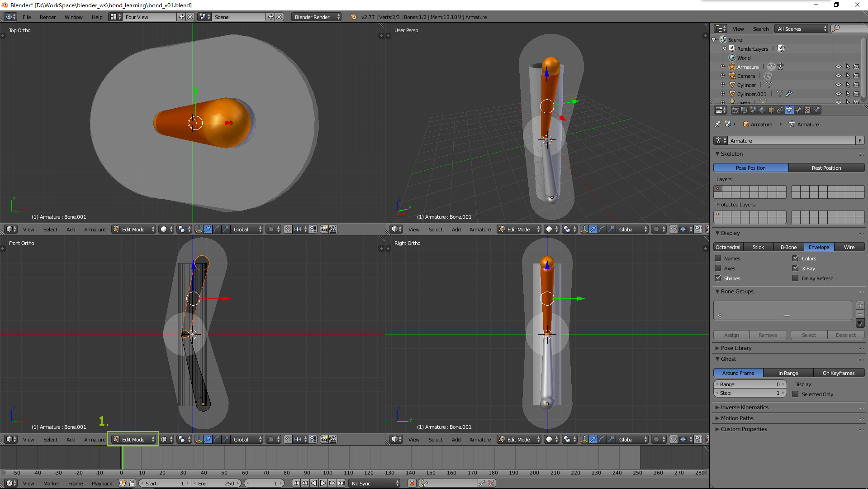The height and width of the screenshot is (489, 868).
Task: Open the Front Ortho Edit Mode dropdown
Action: (x=133, y=439)
